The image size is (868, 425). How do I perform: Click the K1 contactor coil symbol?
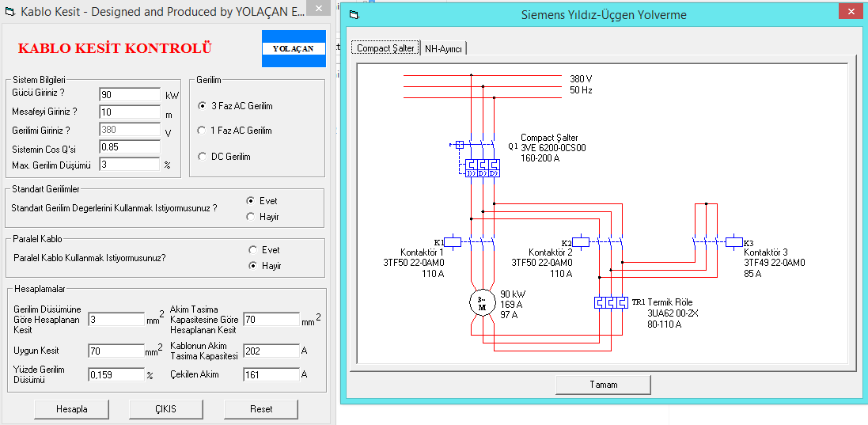coord(453,241)
